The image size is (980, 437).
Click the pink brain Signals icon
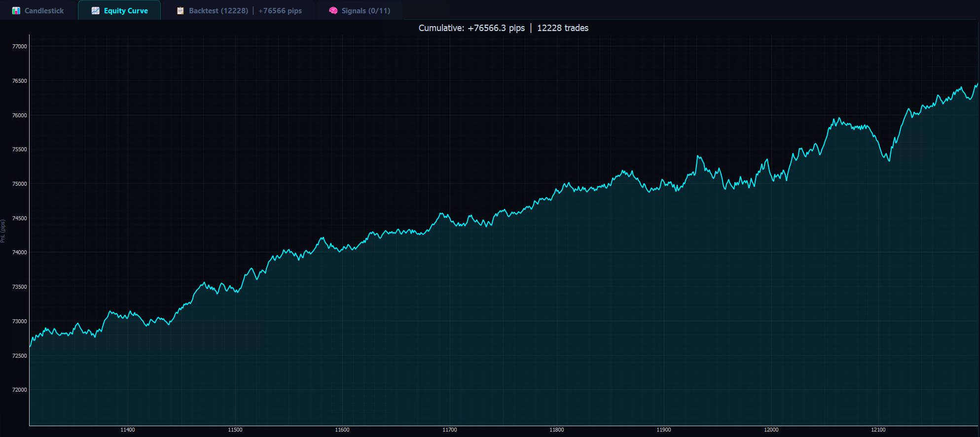[333, 10]
